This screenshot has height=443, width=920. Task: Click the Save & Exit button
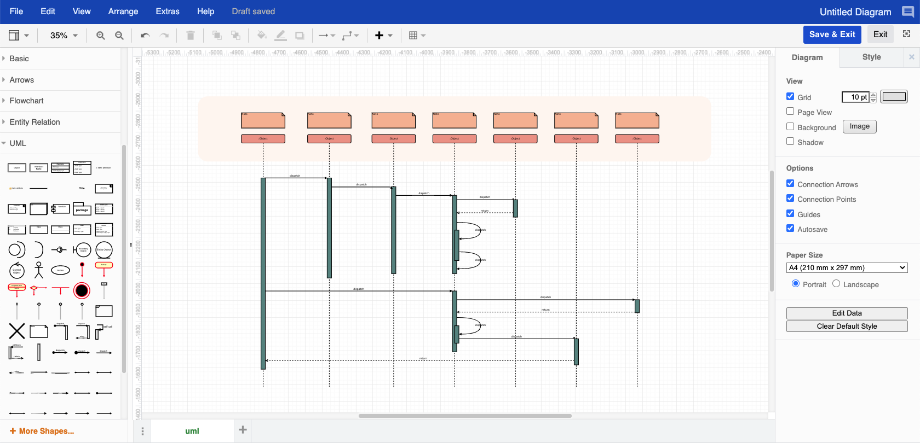(831, 34)
